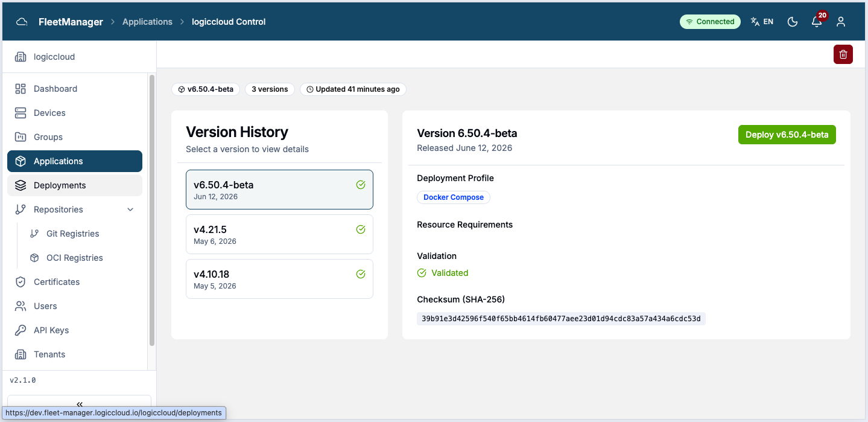Screen dimensions: 868x422
Task: Open the user profile icon
Action: pos(841,22)
